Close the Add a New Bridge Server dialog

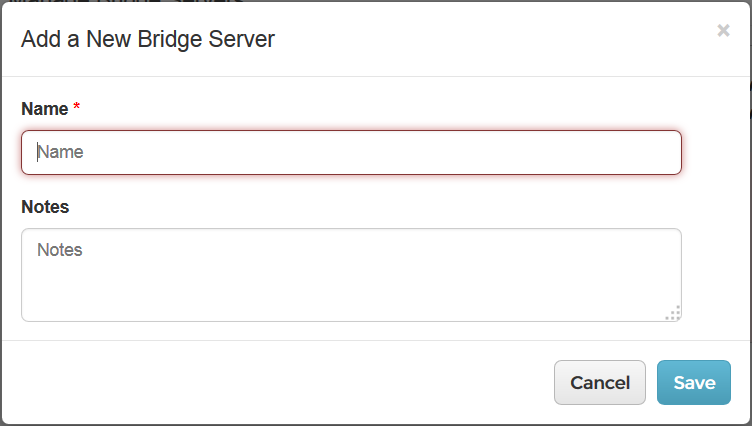[x=723, y=31]
